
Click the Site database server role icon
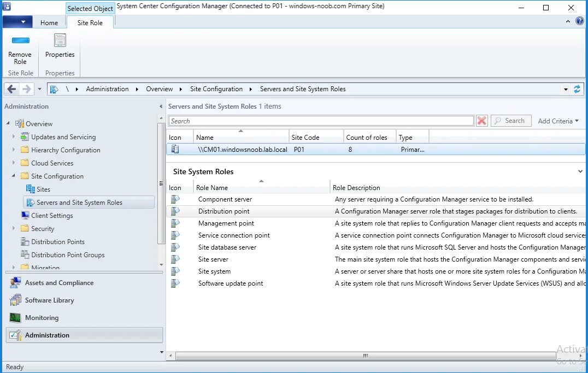(175, 247)
